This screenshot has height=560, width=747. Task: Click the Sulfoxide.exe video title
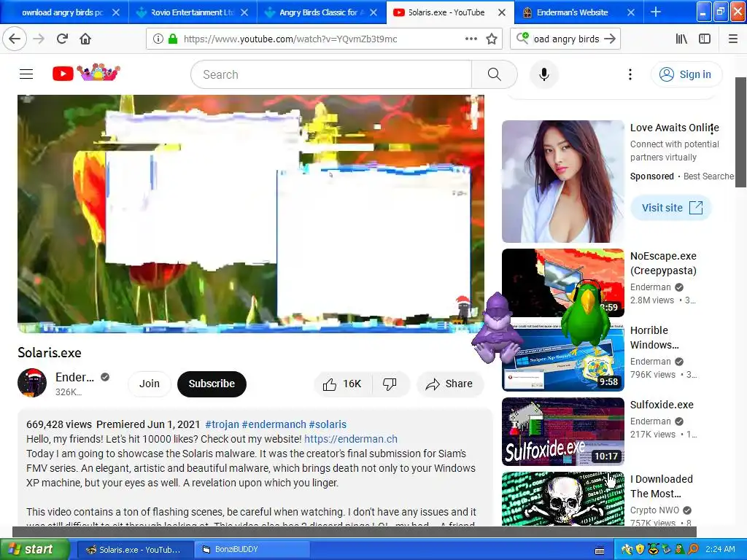661,405
